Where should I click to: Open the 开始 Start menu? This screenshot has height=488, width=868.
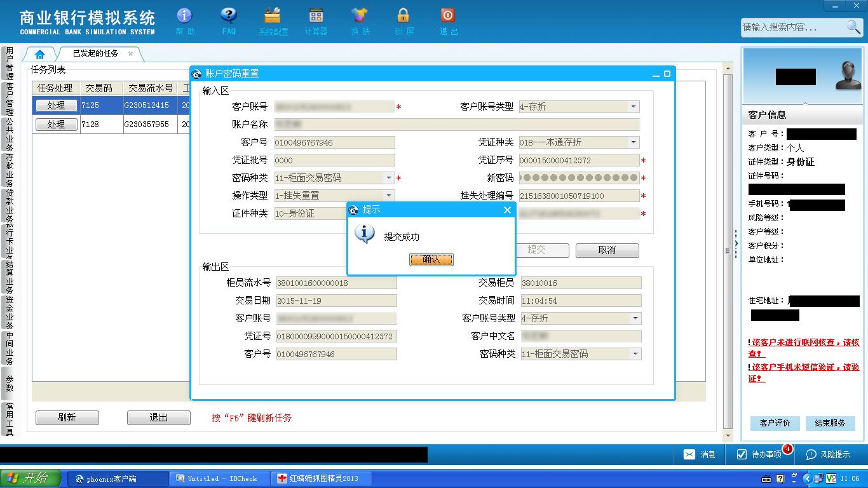[x=31, y=478]
